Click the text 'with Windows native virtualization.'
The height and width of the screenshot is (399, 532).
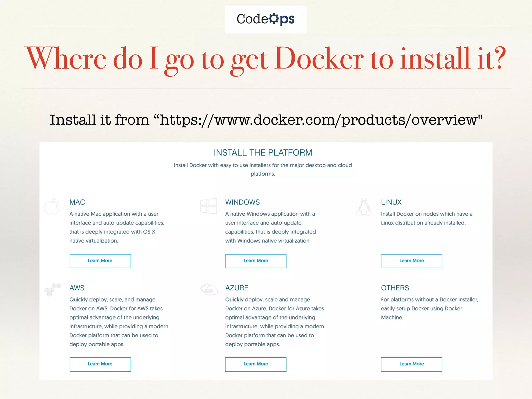point(268,241)
